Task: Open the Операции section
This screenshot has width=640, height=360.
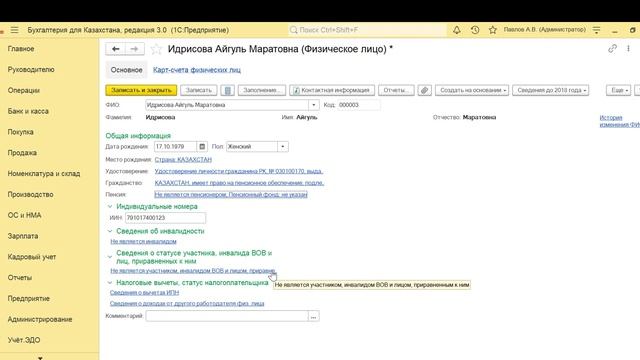Action: (24, 90)
